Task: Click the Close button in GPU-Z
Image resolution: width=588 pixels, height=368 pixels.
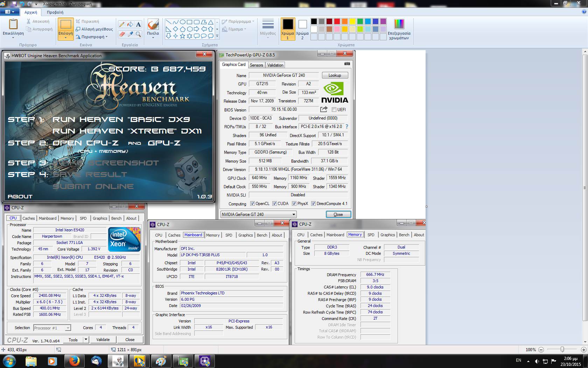Action: [x=338, y=214]
